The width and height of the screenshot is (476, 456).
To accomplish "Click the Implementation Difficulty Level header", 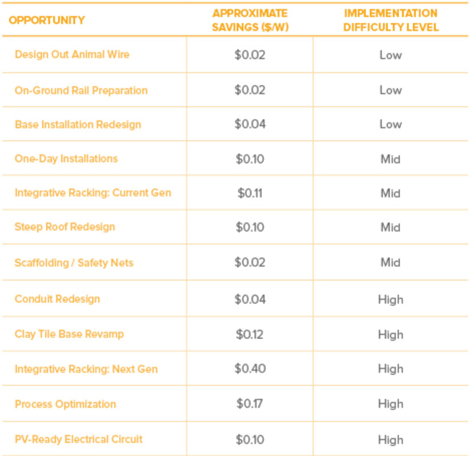I will tap(390, 20).
